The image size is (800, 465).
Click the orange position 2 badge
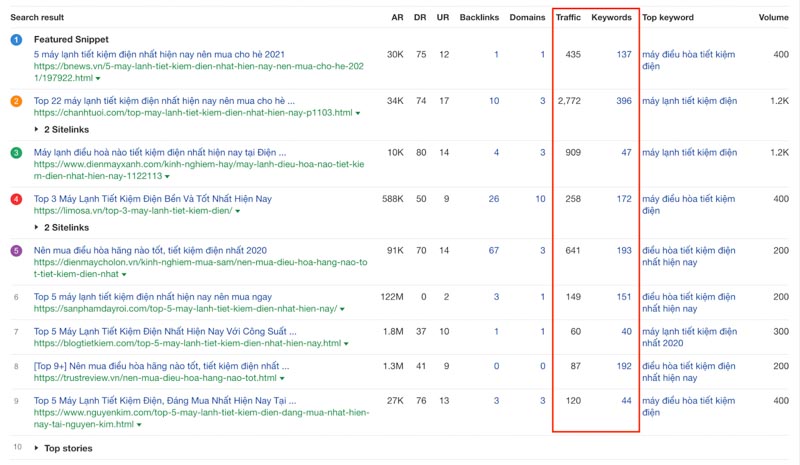coord(16,101)
